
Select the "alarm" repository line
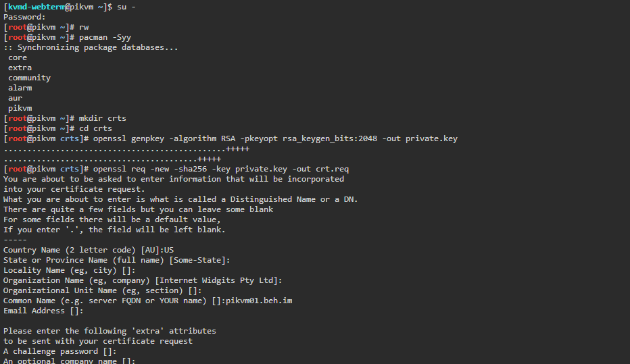[20, 88]
